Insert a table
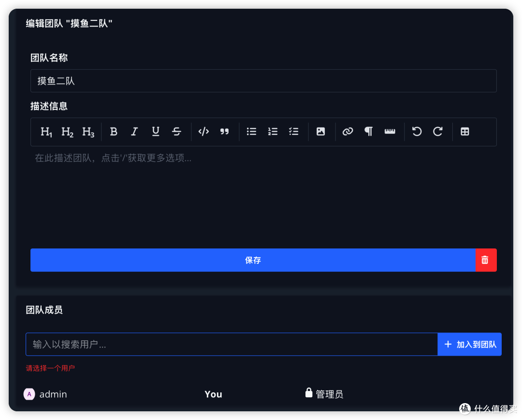Viewport: 522px width, 420px height. (x=465, y=132)
